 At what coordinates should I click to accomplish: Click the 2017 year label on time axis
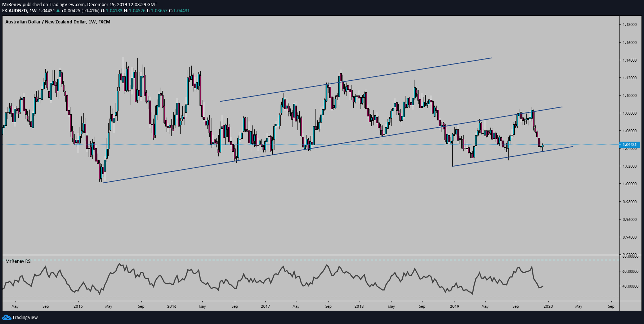pos(265,306)
